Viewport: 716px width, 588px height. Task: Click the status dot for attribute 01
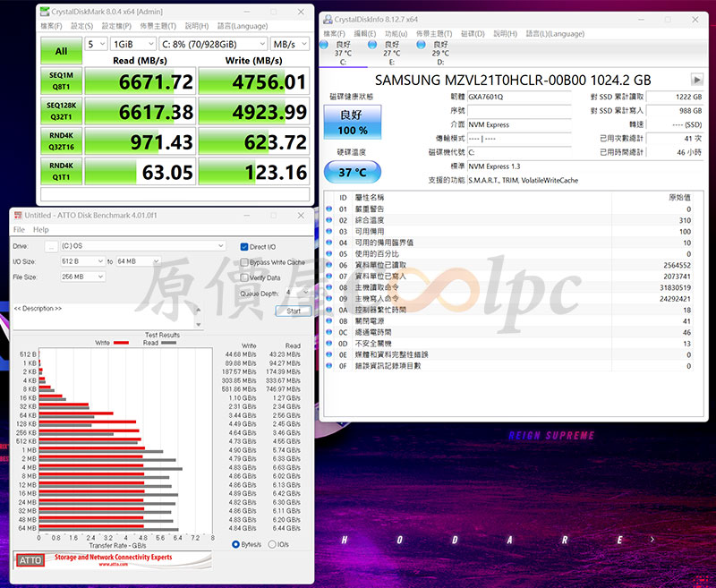point(328,209)
